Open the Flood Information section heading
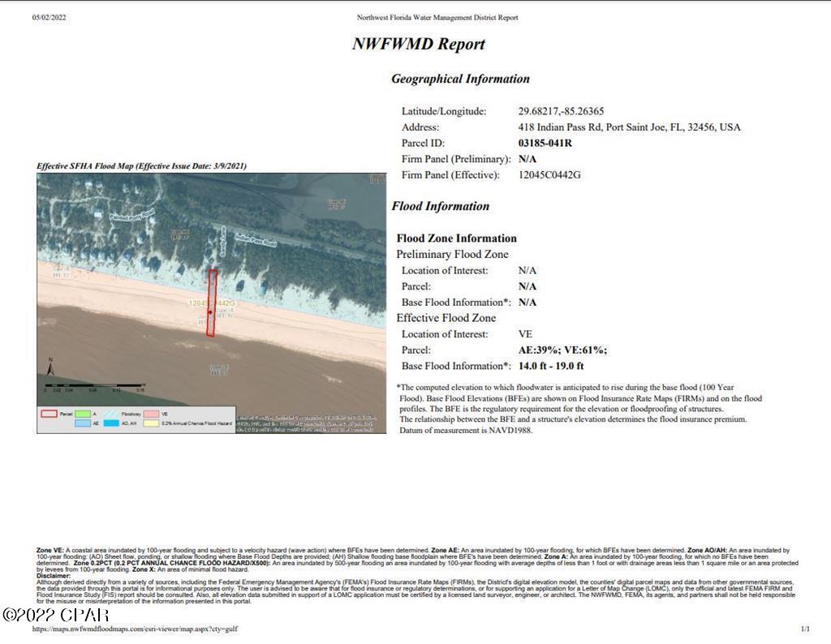Screen dimensions: 831x644 tap(442, 206)
